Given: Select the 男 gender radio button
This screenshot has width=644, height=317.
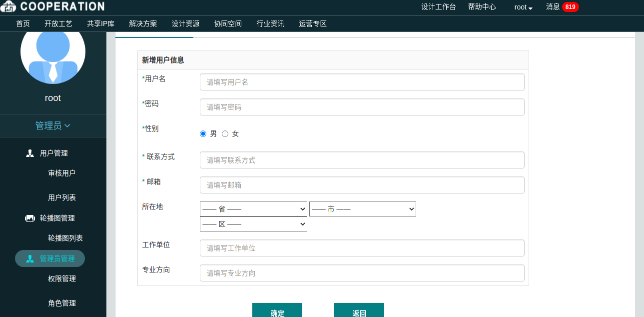Looking at the screenshot, I should pos(203,133).
